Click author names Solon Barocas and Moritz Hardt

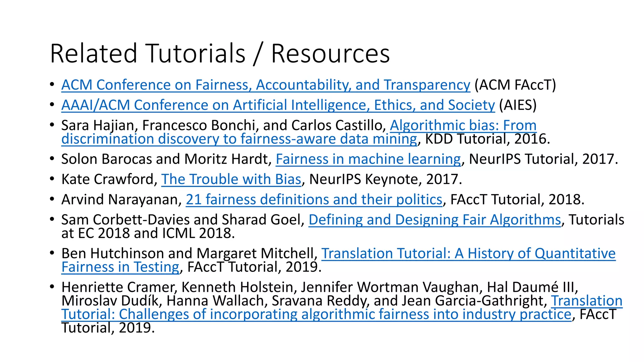[x=164, y=159]
